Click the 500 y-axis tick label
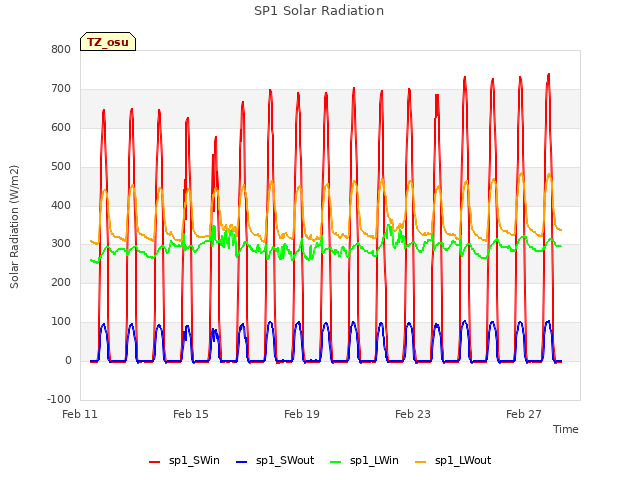The width and height of the screenshot is (640, 480). tap(61, 167)
